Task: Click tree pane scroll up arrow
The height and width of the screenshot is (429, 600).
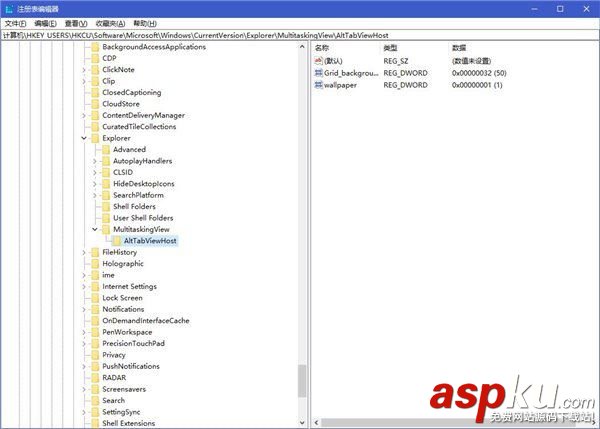Action: [x=302, y=47]
